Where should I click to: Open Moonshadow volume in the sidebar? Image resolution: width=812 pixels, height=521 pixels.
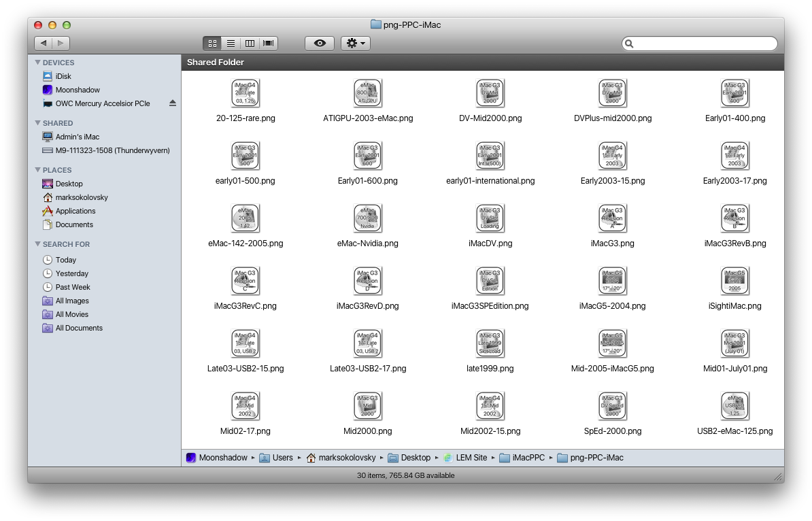pos(78,90)
